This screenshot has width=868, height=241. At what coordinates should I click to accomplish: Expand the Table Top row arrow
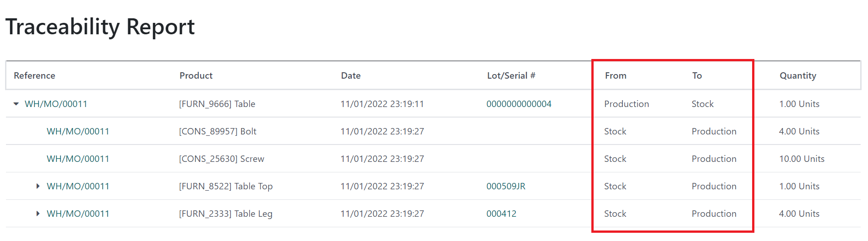tap(38, 186)
